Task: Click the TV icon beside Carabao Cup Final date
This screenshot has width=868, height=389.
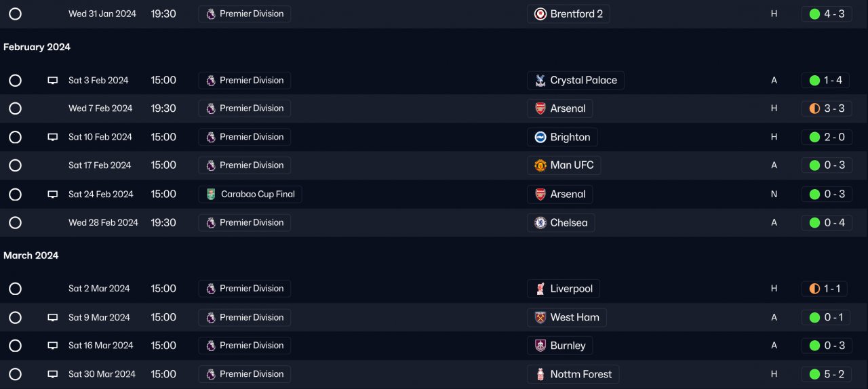Action: click(x=53, y=194)
